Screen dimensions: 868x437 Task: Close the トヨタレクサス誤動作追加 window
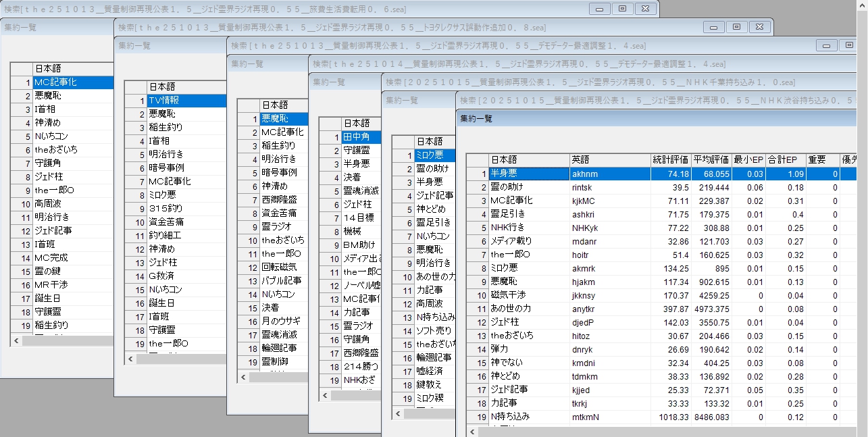[x=760, y=27]
